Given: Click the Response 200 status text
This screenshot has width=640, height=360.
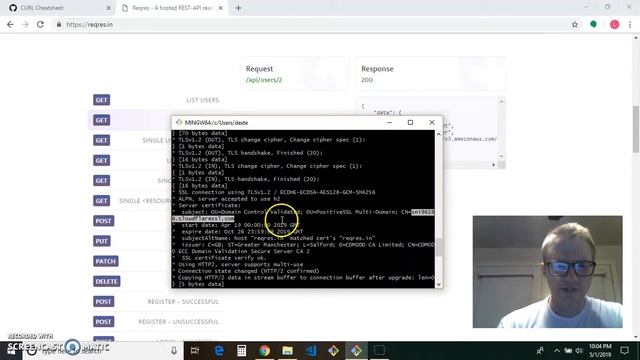Looking at the screenshot, I should click(x=367, y=80).
